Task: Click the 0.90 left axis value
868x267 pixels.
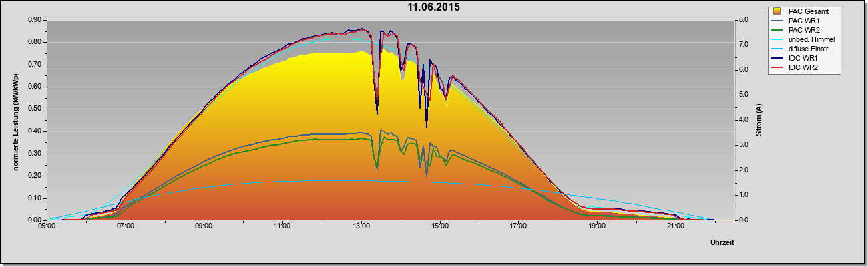Action: tap(35, 20)
